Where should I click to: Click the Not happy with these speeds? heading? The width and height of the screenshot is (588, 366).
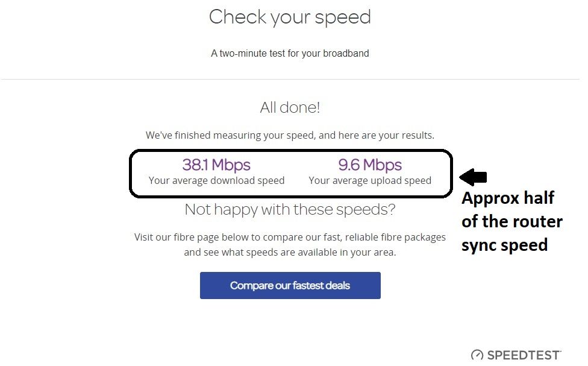tap(290, 209)
